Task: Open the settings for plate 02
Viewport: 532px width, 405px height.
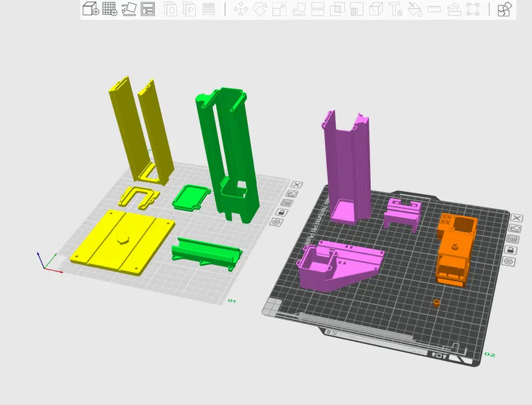Action: (509, 261)
